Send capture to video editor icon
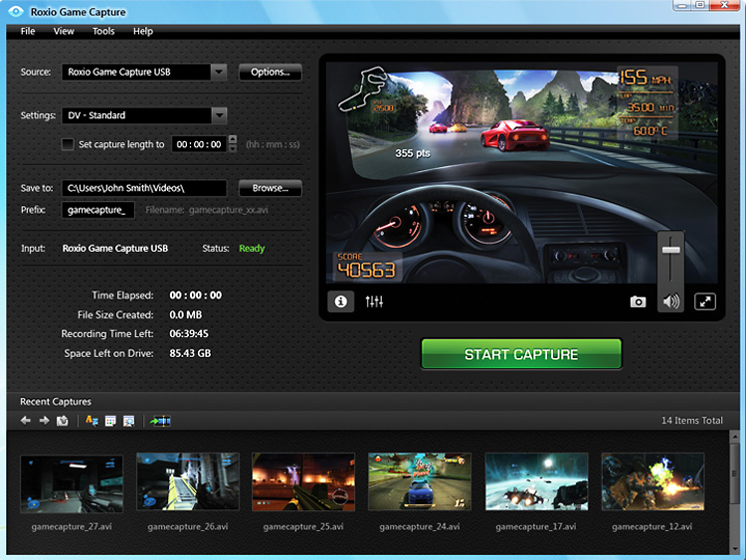The height and width of the screenshot is (560, 746). (x=160, y=421)
